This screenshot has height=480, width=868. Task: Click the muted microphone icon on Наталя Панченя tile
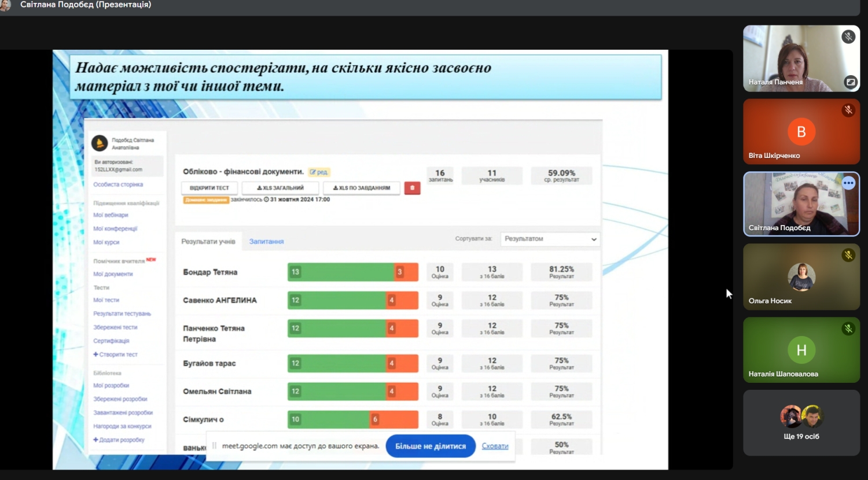[x=848, y=36]
